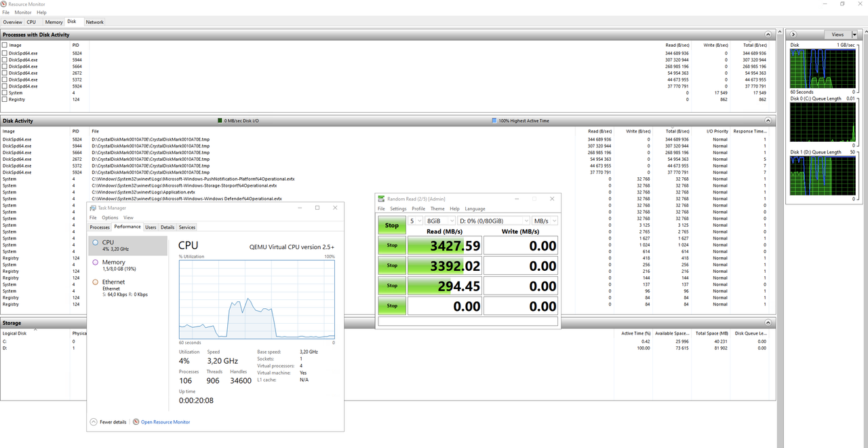Click the Fewer details arrow icon

94,422
